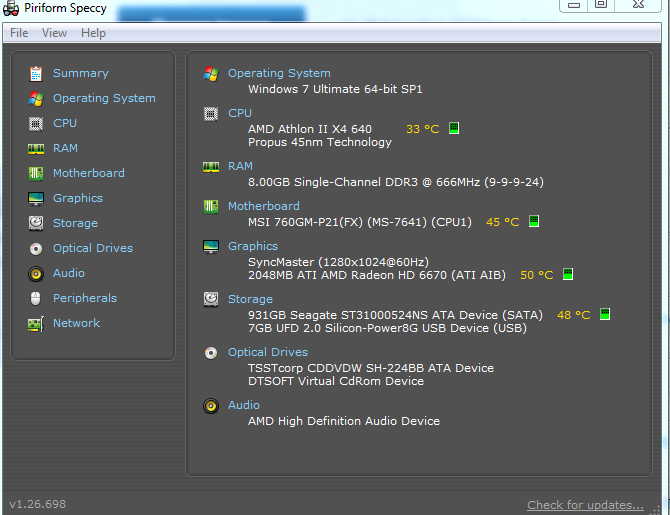Viewport: 670px width, 515px height.
Task: Click text SyncMaster (1280x1024@60Hz)
Action: 338,262
